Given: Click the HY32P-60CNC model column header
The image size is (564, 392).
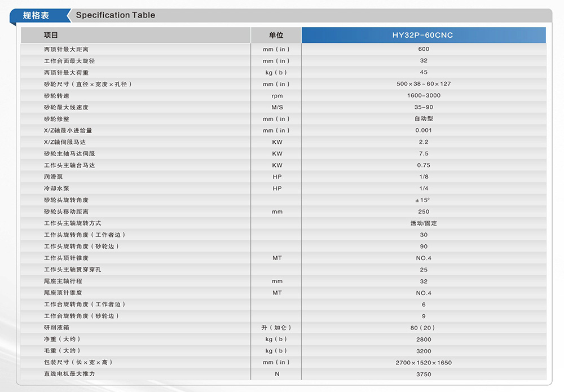Looking at the screenshot, I should tap(423, 35).
